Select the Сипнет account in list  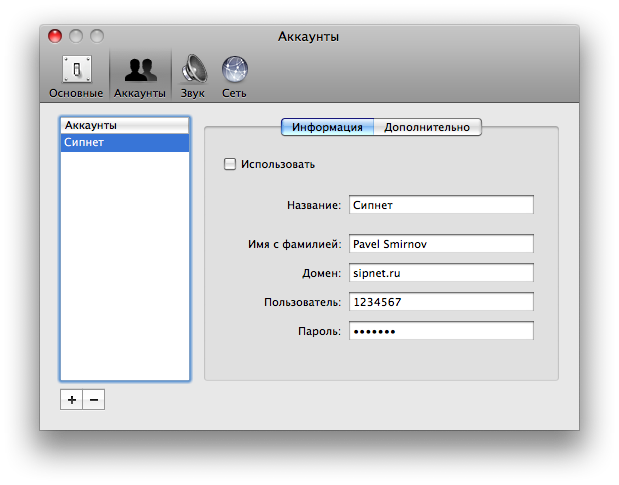[125, 142]
